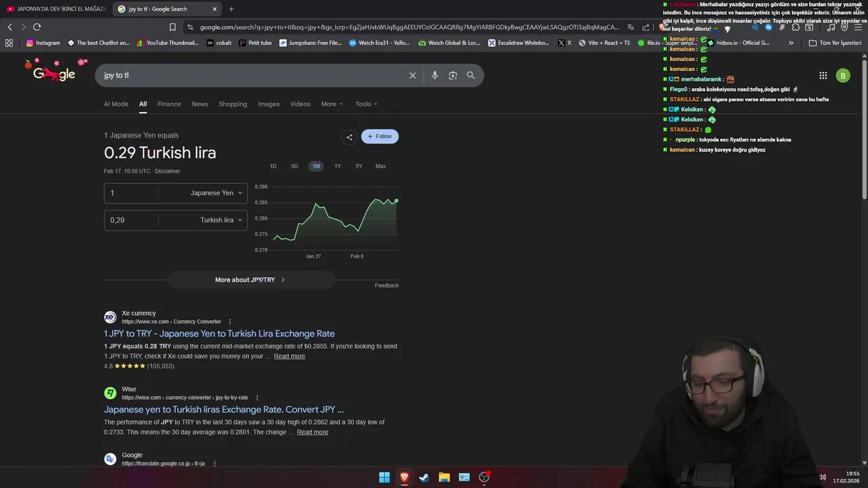Open Wise result three-dot menu
Screen dimensions: 868x488
click(257, 398)
